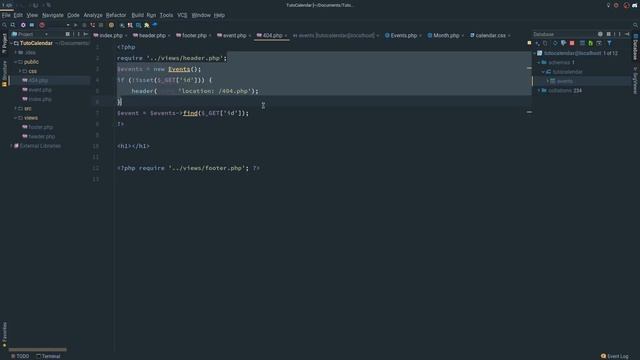640x360 pixels.
Task: Collapse the public folder
Action: click(x=16, y=62)
